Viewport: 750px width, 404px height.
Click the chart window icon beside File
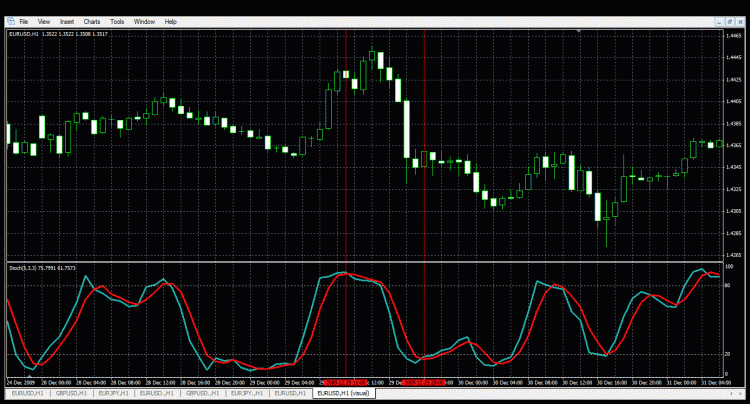click(x=11, y=22)
